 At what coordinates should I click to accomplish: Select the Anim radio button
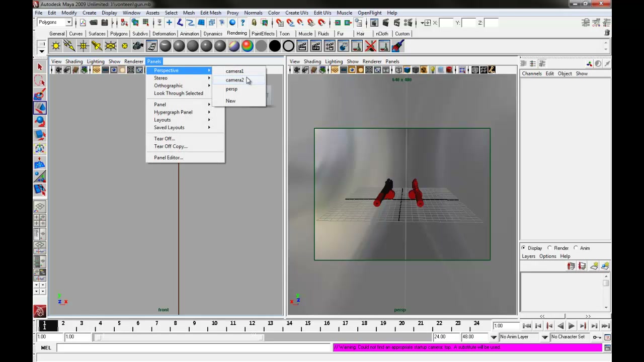pos(581,248)
